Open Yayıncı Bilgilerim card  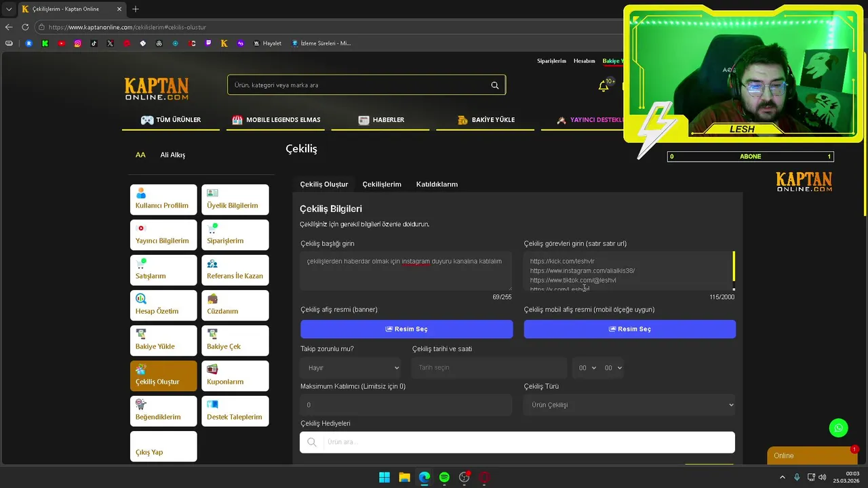(163, 235)
